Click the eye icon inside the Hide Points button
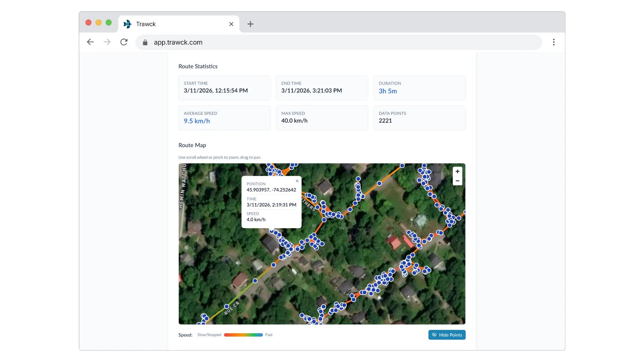This screenshot has height=362, width=644. [434, 335]
